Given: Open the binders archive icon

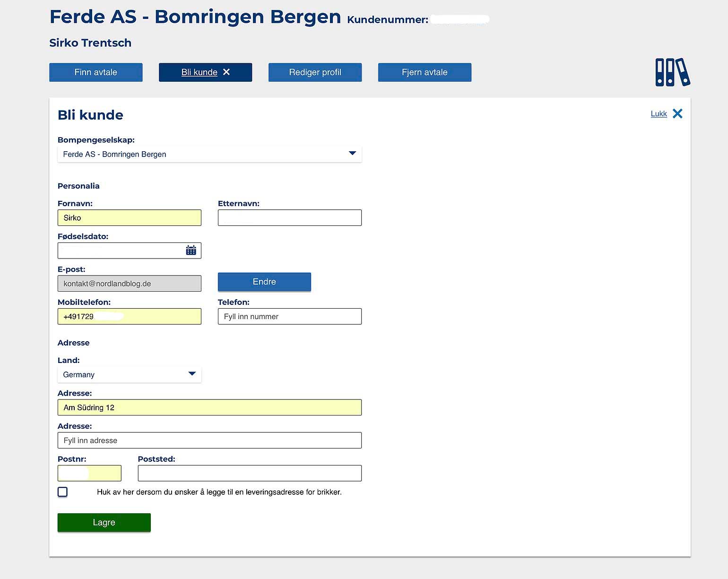Looking at the screenshot, I should [x=673, y=72].
